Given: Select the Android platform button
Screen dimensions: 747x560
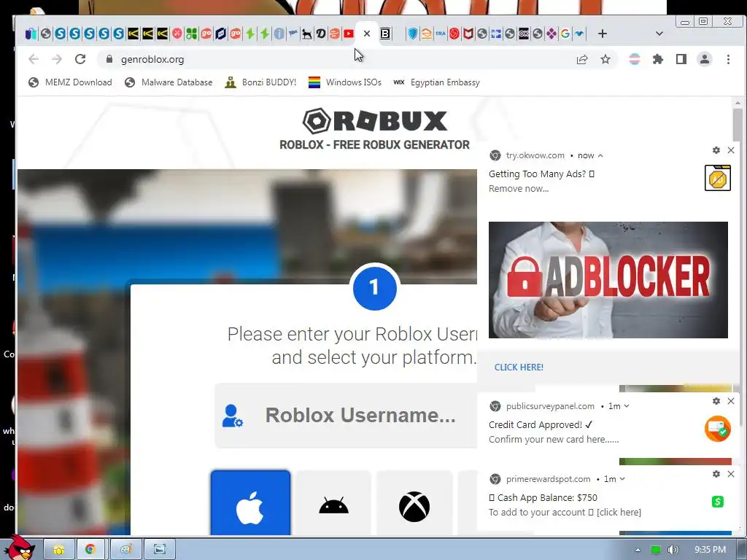Looking at the screenshot, I should point(333,503).
